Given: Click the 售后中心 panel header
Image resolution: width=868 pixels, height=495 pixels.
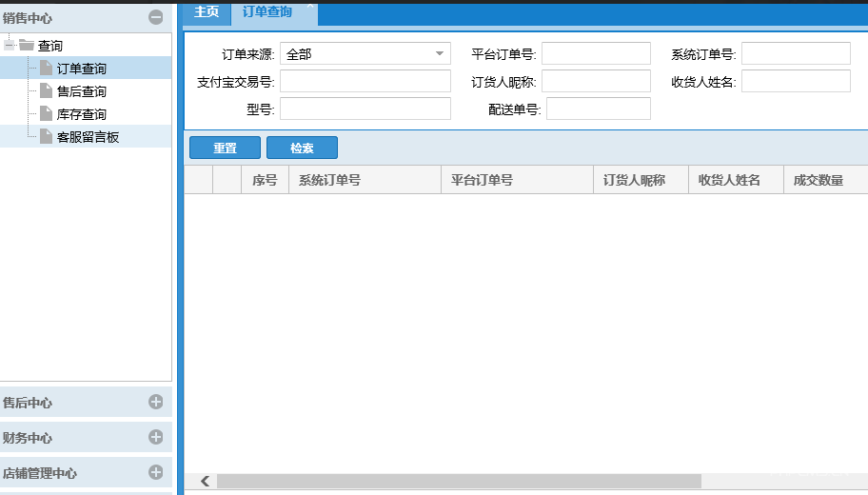Looking at the screenshot, I should [86, 402].
